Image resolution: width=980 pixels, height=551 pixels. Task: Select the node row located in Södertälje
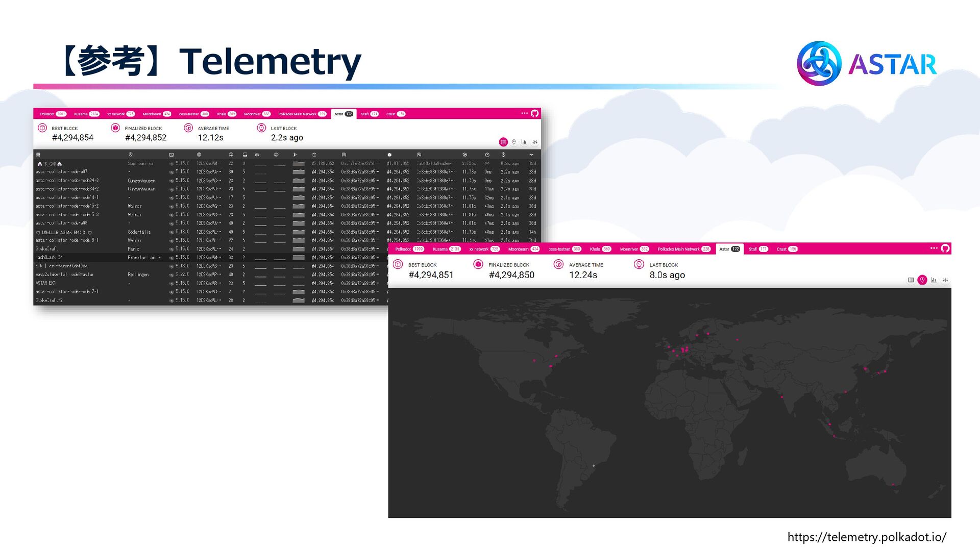tap(287, 232)
